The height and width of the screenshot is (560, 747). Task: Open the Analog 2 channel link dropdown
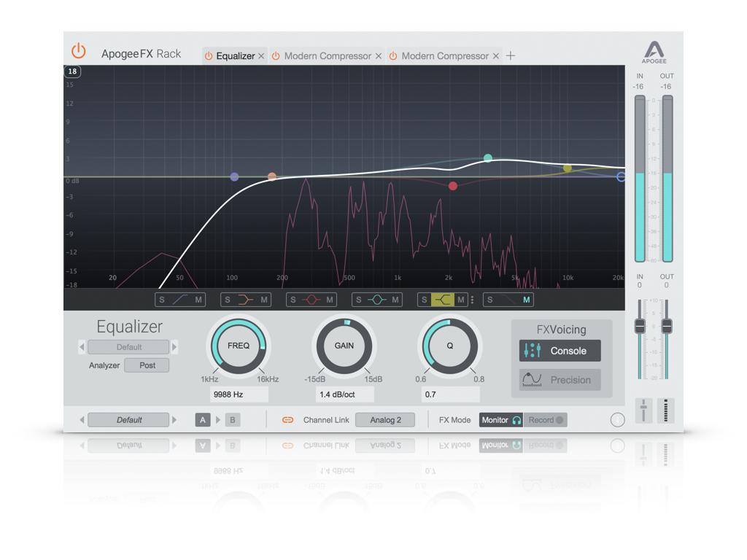385,420
